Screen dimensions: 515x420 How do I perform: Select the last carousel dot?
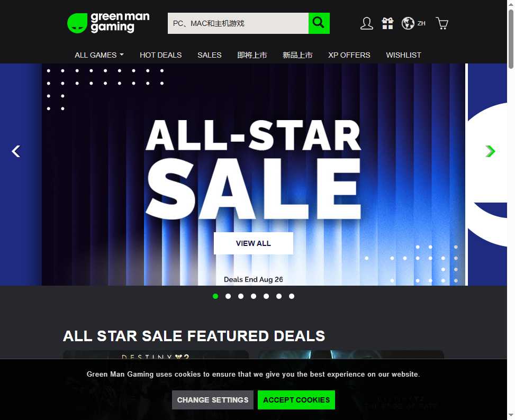pyautogui.click(x=292, y=296)
